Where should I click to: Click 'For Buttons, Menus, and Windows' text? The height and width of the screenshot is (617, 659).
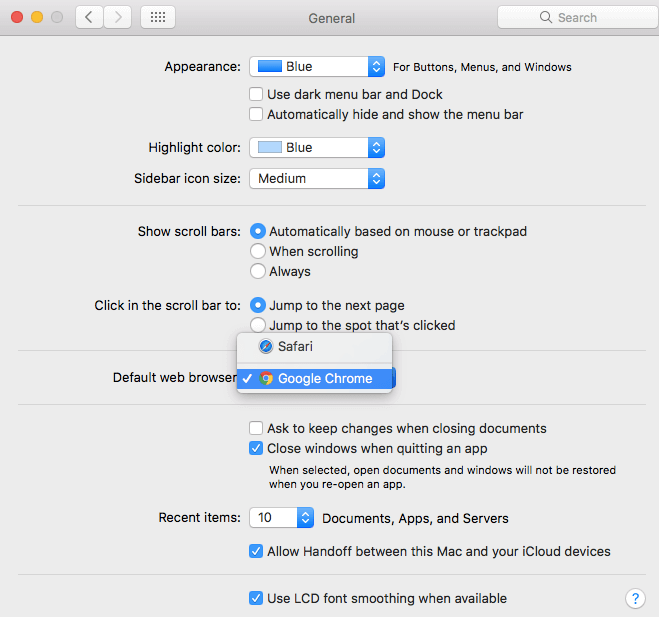(x=482, y=67)
